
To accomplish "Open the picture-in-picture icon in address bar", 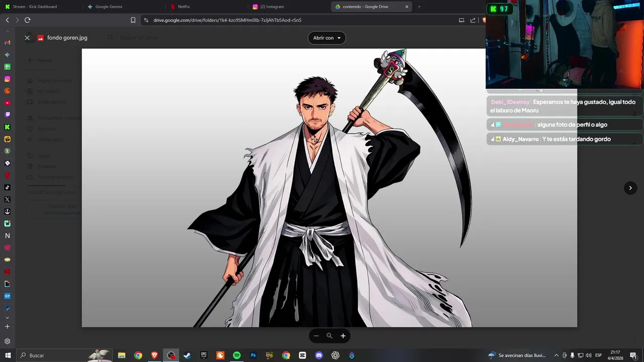I will pyautogui.click(x=461, y=20).
